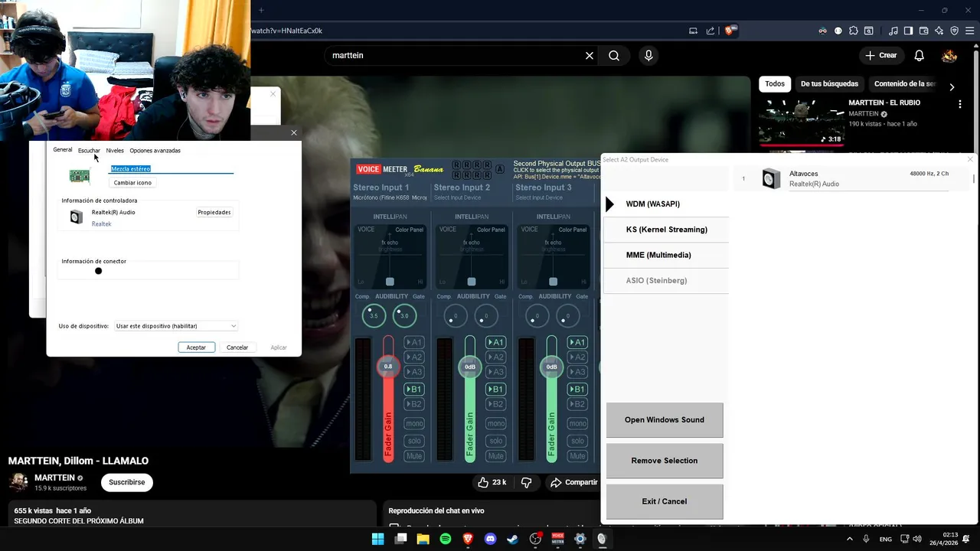Enable solo on Stereo Input 2
The height and width of the screenshot is (551, 980).
495,441
